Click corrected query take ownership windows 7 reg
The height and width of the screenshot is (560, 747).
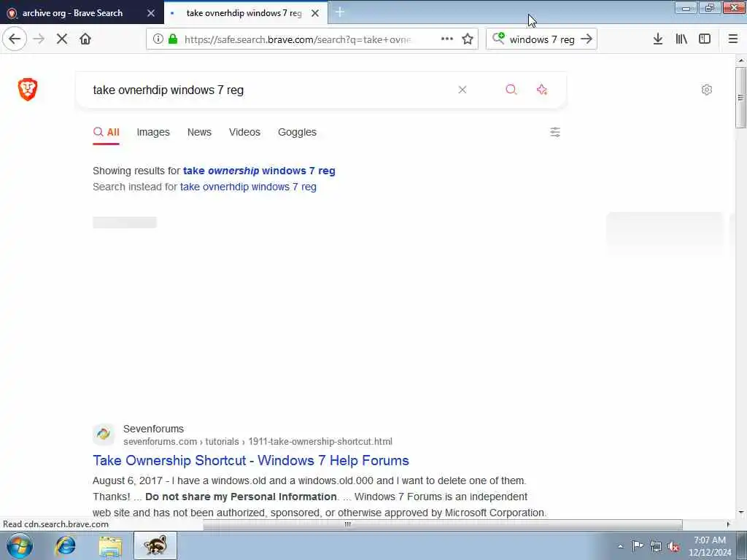259,171
